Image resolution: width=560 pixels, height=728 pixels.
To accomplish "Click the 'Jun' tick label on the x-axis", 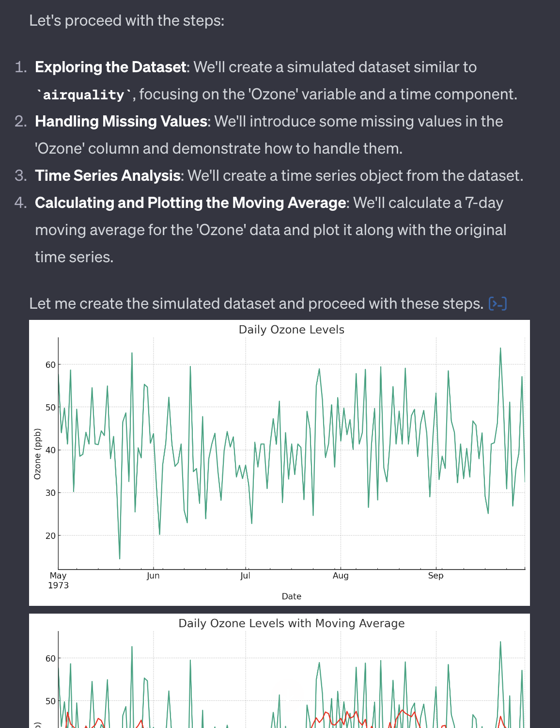I will pyautogui.click(x=153, y=576).
